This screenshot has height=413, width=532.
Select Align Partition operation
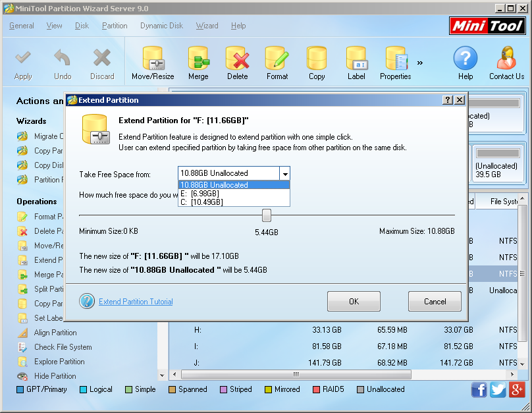tap(55, 333)
